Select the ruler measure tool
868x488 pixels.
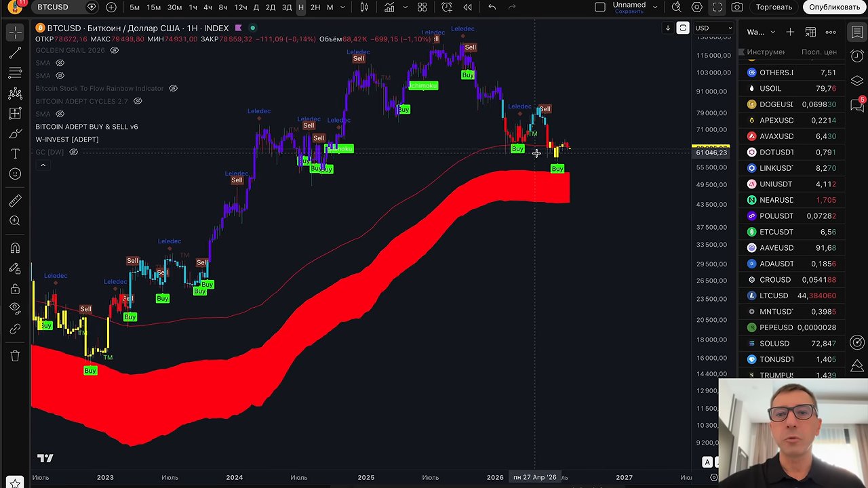pos(15,201)
